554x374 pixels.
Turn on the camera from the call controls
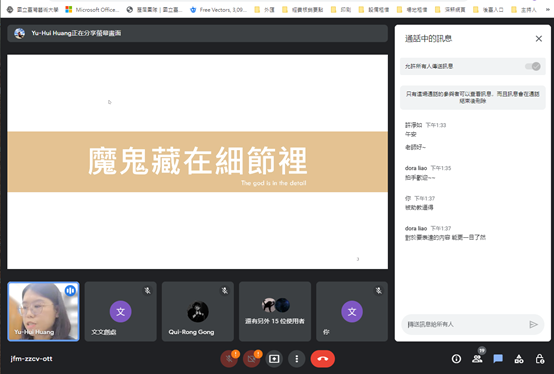pos(252,359)
